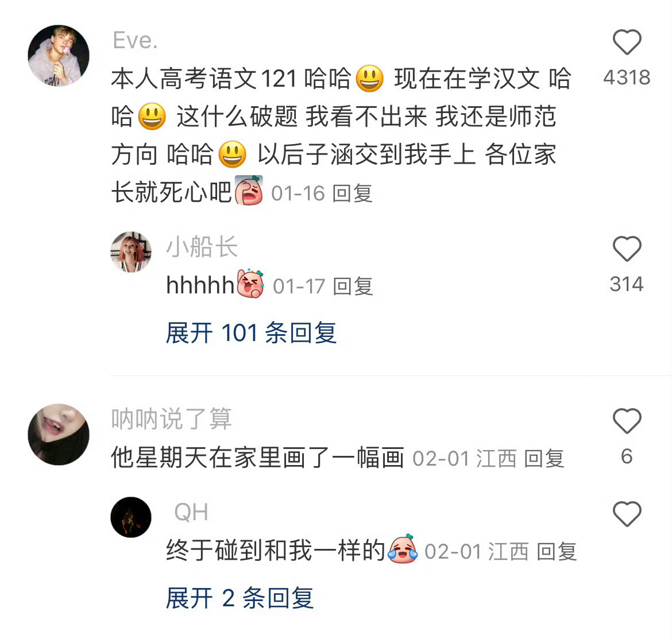Screen dimensions: 672x639
Task: Tap the 4318 like count
Action: [x=627, y=78]
